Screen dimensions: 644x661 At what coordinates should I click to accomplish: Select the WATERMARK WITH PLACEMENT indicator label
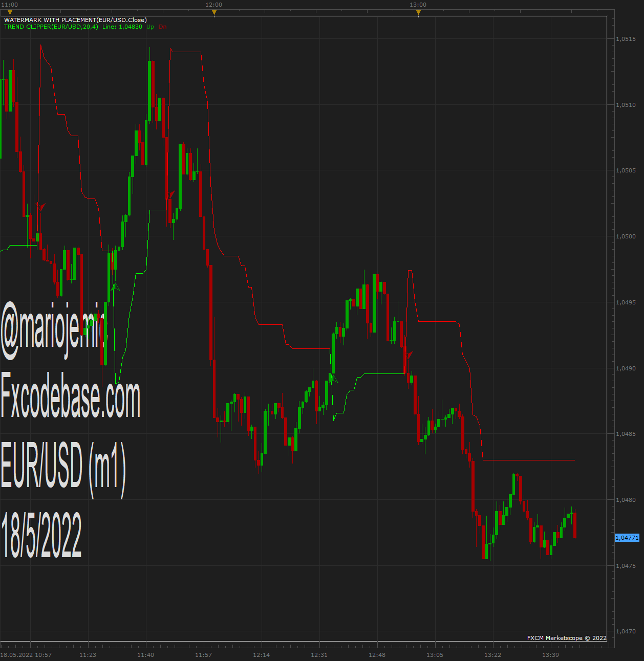[75, 20]
